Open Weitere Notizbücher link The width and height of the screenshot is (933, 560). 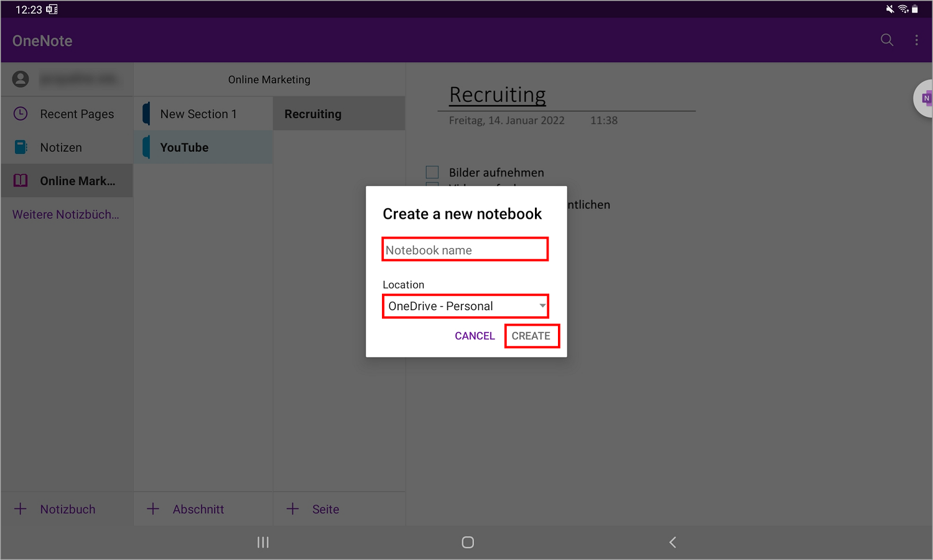(66, 214)
